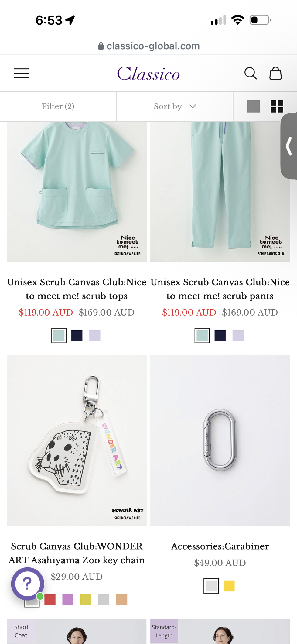Image resolution: width=297 pixels, height=644 pixels.
Task: Open the hamburger navigation menu
Action: coord(22,73)
